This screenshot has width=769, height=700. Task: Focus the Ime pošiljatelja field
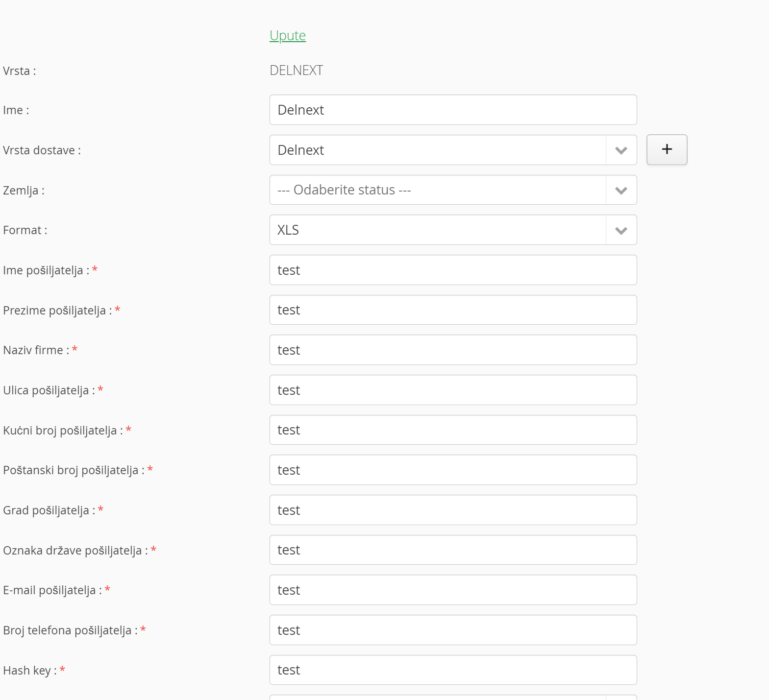click(453, 270)
